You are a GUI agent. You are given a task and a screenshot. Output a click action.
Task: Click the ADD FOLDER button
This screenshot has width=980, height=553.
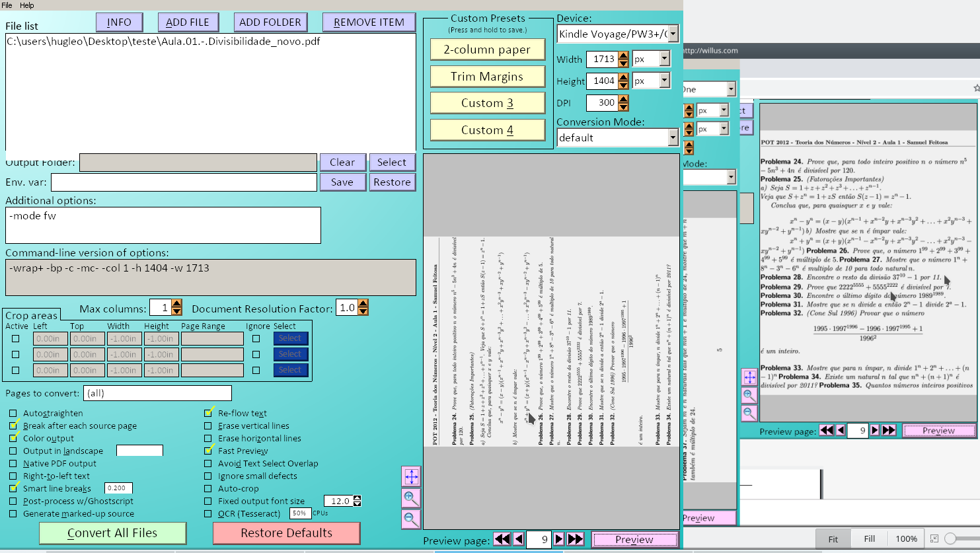coord(270,22)
